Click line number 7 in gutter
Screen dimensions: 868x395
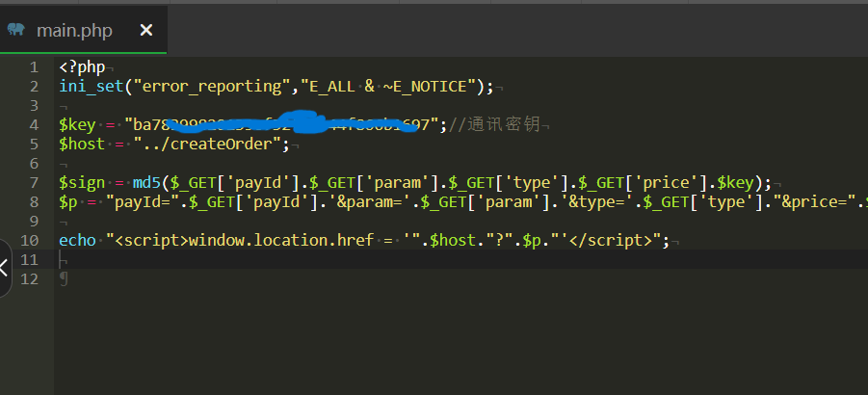[x=34, y=183]
